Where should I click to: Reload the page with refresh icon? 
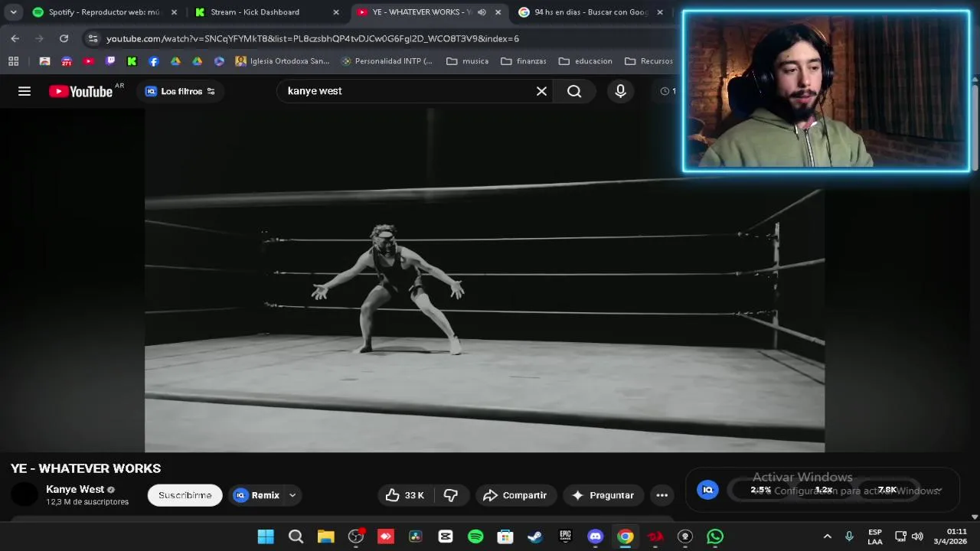64,38
